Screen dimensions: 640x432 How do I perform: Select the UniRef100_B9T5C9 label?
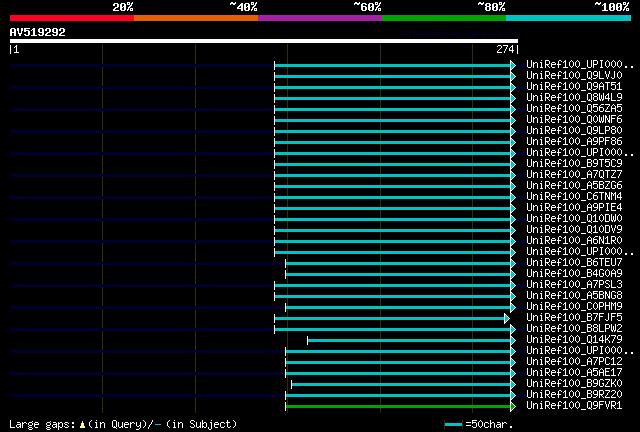pyautogui.click(x=574, y=164)
